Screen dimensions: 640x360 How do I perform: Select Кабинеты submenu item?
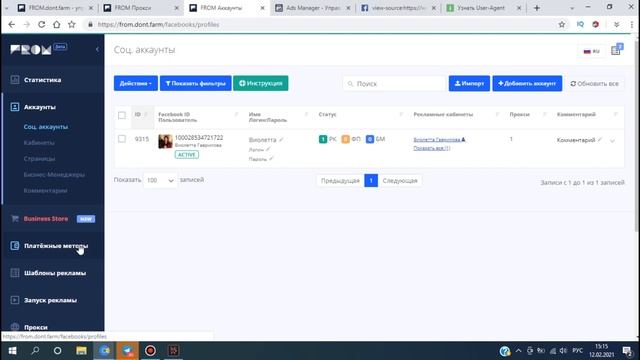(x=39, y=143)
